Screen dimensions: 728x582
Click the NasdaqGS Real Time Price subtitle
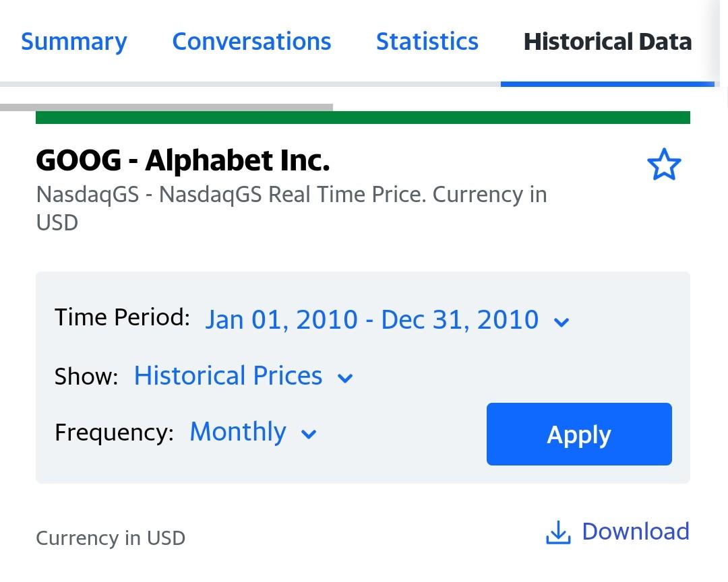(291, 195)
